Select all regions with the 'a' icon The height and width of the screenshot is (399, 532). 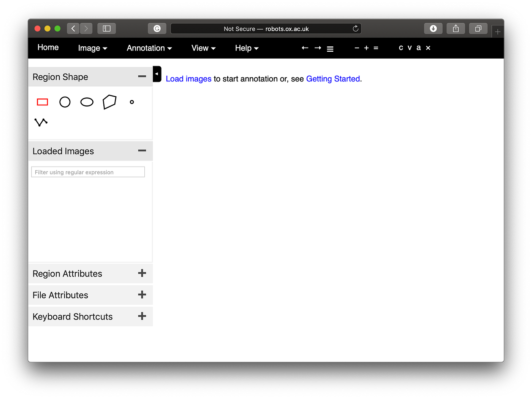tap(418, 48)
